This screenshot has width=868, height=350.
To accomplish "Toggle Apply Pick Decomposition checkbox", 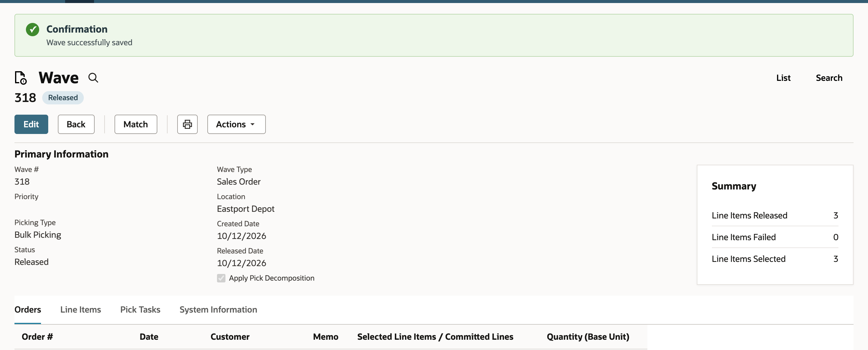I will pos(221,278).
